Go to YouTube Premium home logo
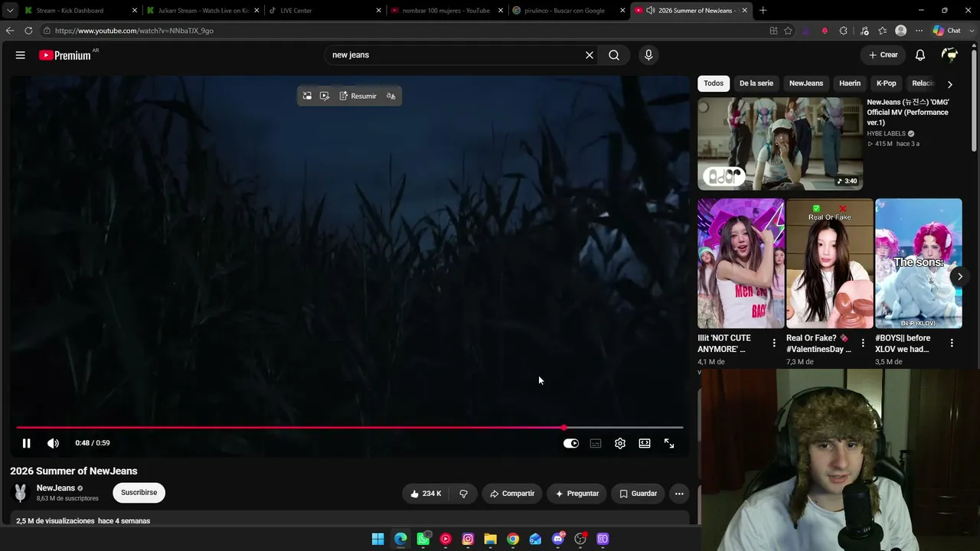The height and width of the screenshot is (551, 980). 66,55
